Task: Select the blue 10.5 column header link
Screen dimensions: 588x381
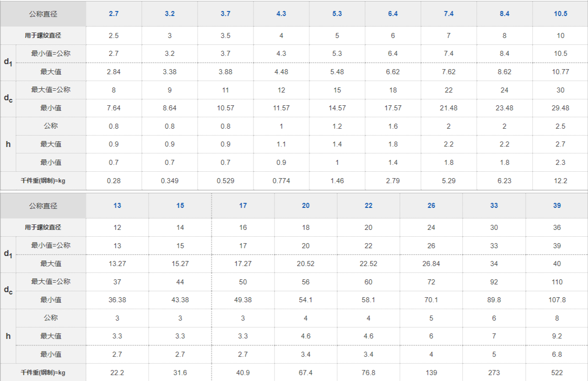Action: (561, 14)
